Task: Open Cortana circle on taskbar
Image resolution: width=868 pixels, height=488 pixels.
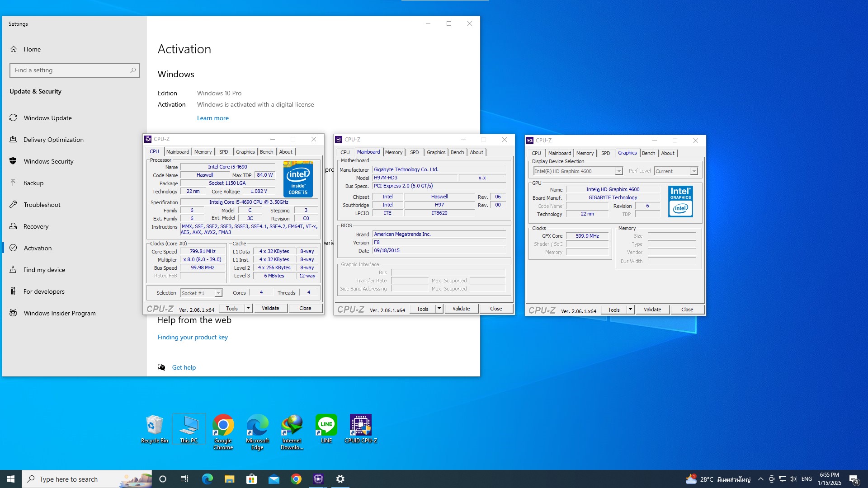Action: tap(163, 479)
